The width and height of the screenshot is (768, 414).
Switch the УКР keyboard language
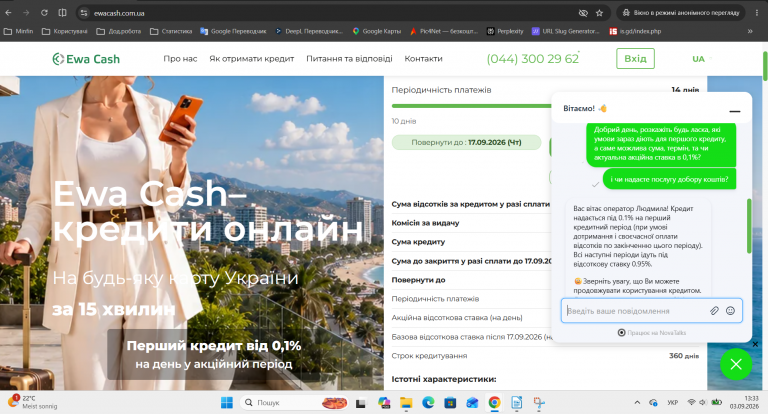(x=672, y=403)
